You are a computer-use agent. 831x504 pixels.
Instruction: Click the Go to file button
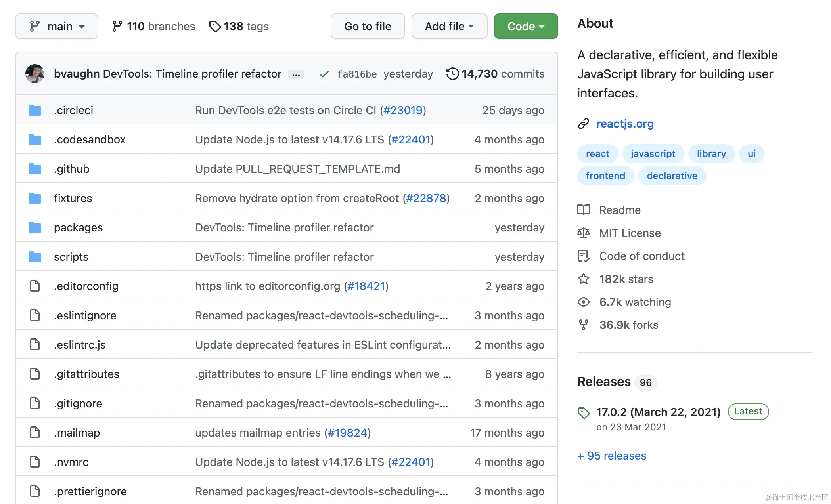pos(368,26)
